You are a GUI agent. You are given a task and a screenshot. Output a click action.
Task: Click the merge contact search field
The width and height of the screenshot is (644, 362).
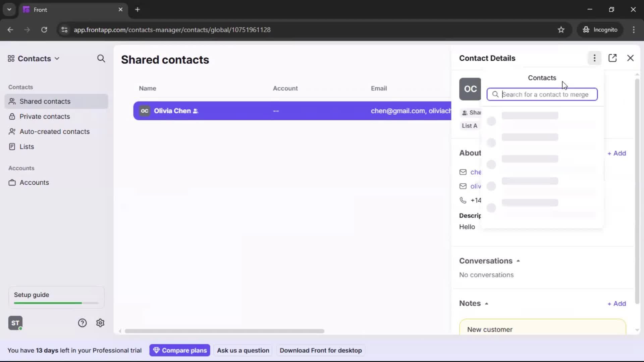tap(542, 95)
